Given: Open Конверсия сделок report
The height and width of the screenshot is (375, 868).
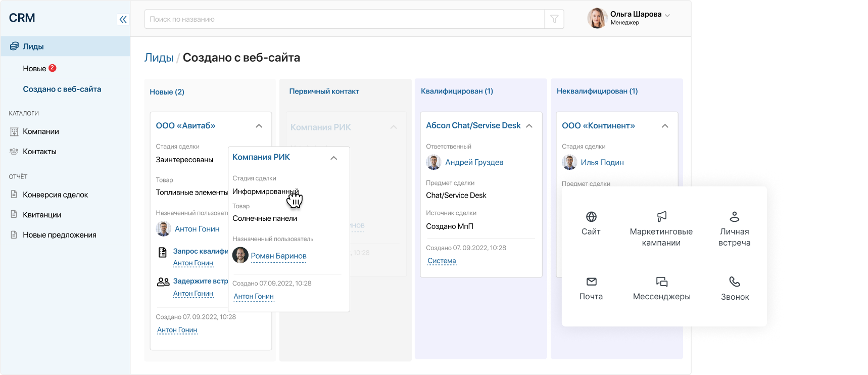Looking at the screenshot, I should (x=55, y=195).
